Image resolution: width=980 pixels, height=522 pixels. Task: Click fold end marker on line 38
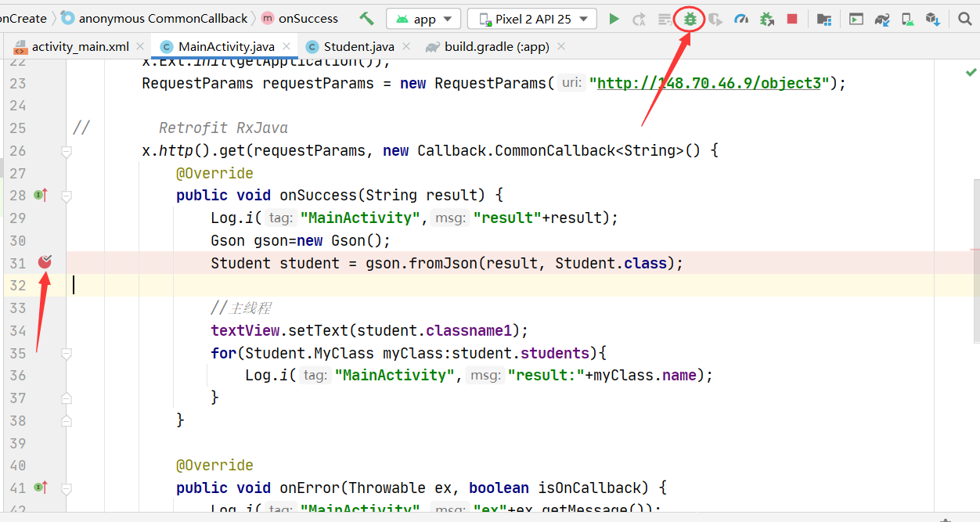tap(67, 421)
